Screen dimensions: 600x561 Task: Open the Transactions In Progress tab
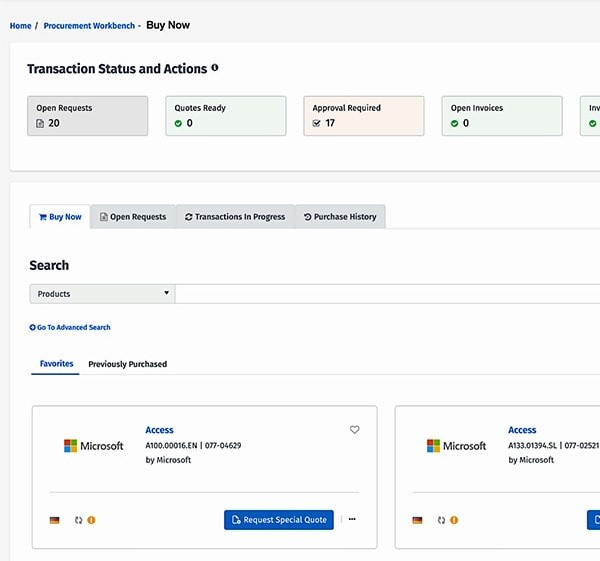coord(235,217)
